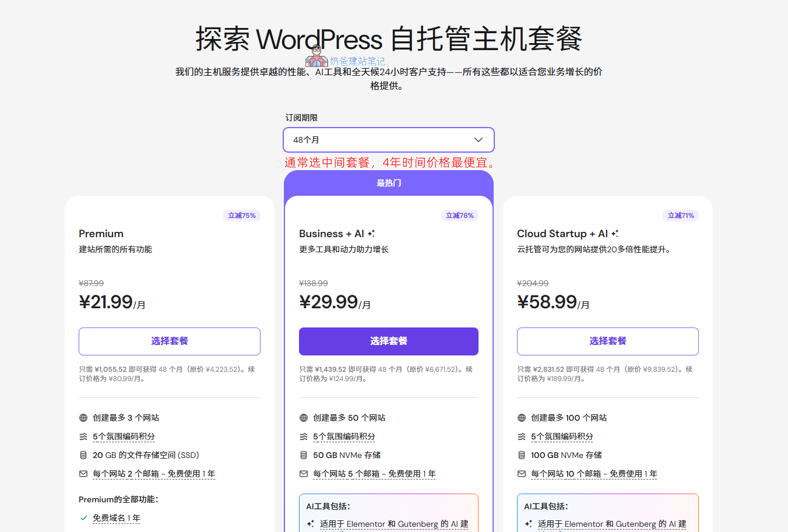Click 每个网站 5 个邮箱 - 免费使用 1 年 link
788x532 pixels.
click(x=374, y=474)
